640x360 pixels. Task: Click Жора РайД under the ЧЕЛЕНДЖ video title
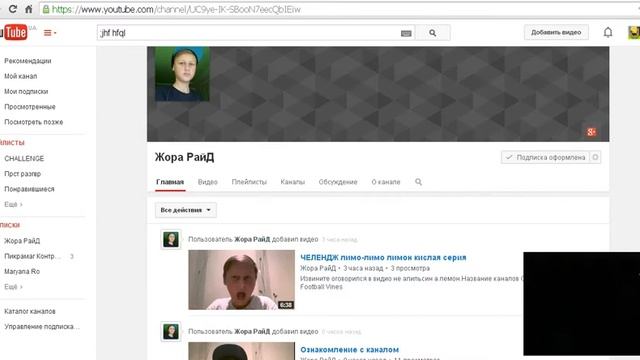[318, 268]
